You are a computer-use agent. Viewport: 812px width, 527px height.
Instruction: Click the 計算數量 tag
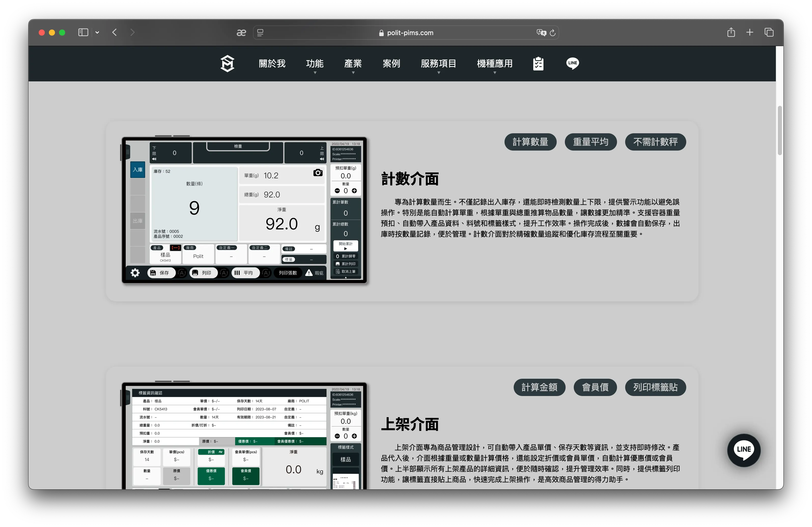[x=530, y=142]
